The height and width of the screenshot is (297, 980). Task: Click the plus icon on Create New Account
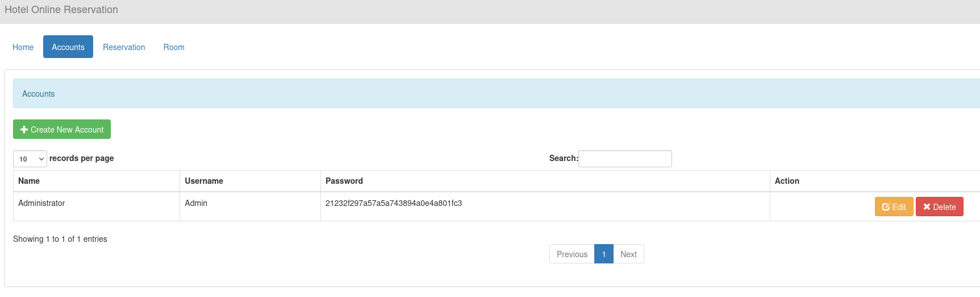click(x=24, y=130)
